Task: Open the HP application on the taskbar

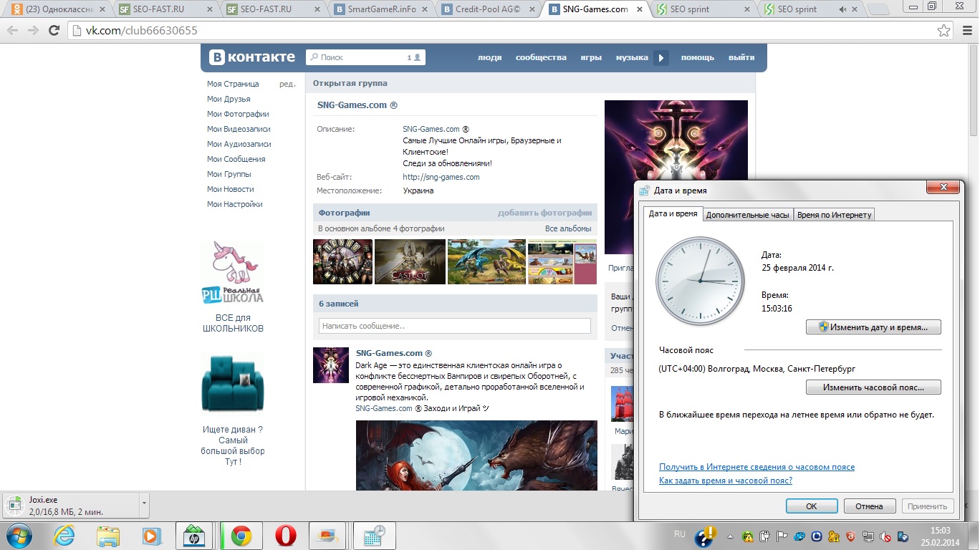Action: coord(193,536)
